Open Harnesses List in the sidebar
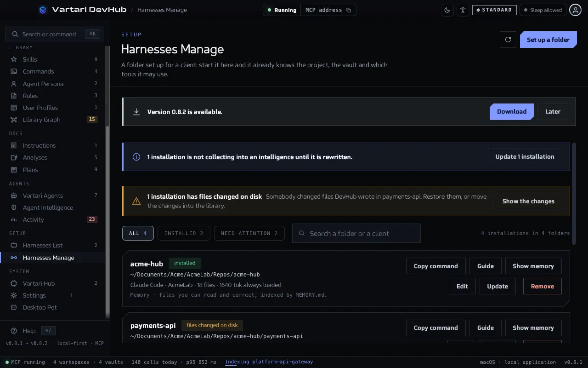The width and height of the screenshot is (588, 368). tap(54, 245)
